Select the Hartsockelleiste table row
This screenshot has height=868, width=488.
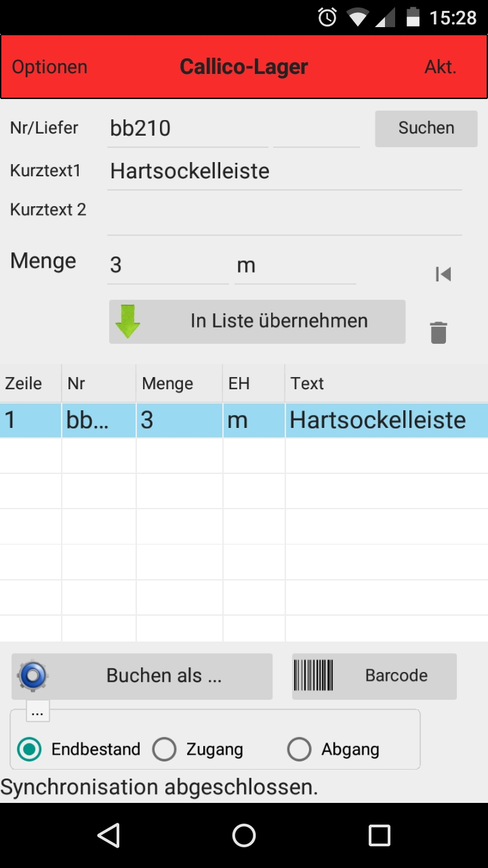[244, 420]
